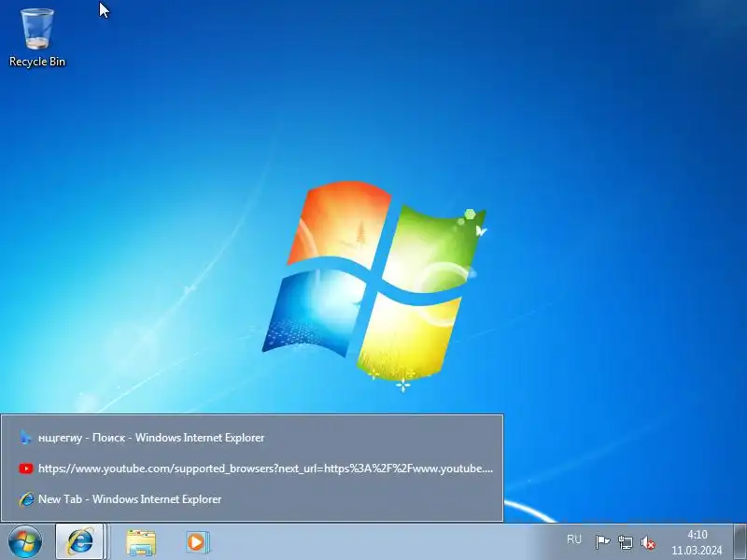Click the Internet Explorer taskbar icon

tap(80, 542)
